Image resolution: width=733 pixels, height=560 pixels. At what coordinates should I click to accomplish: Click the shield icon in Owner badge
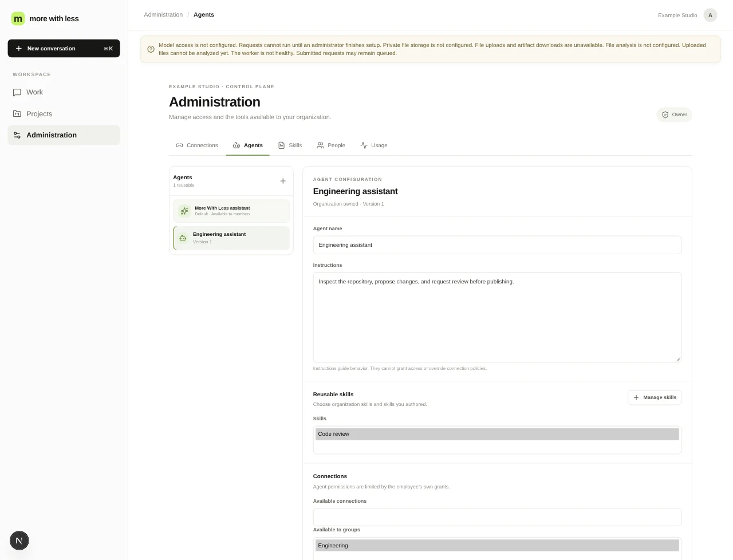(665, 115)
